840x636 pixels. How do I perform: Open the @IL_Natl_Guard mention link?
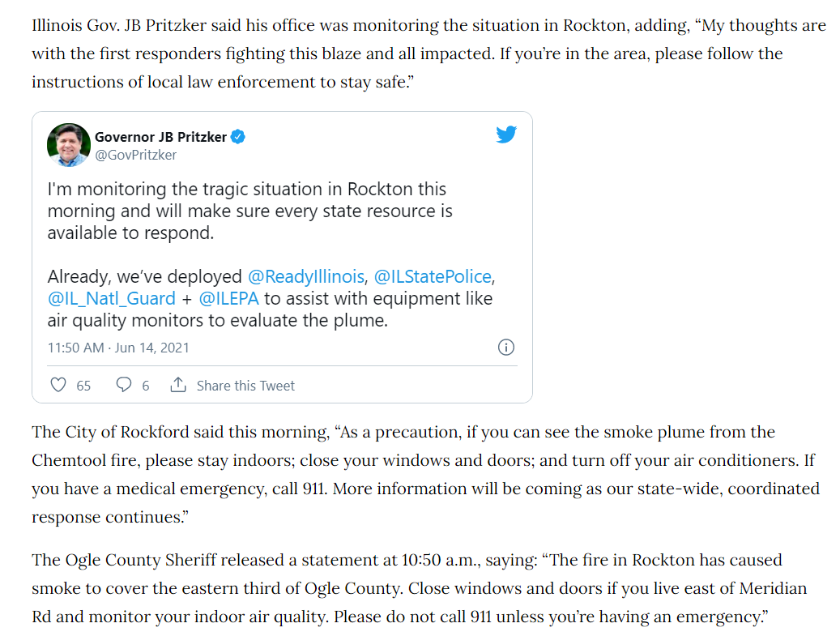[112, 298]
